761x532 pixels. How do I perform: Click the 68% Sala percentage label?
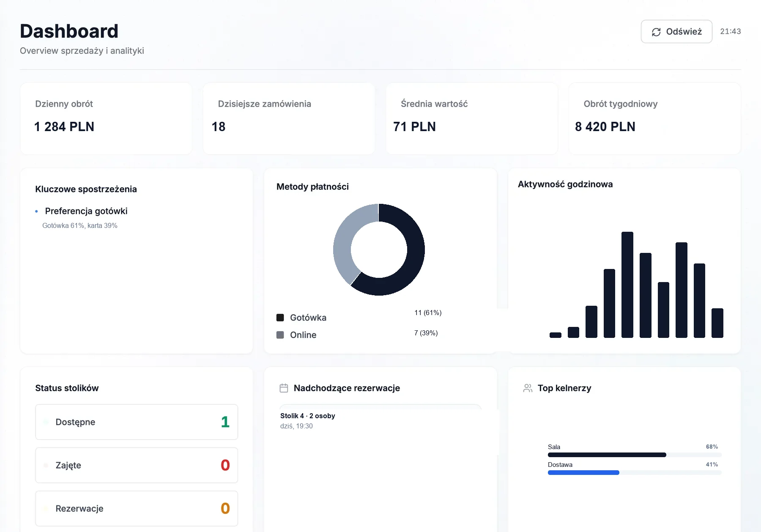(712, 447)
